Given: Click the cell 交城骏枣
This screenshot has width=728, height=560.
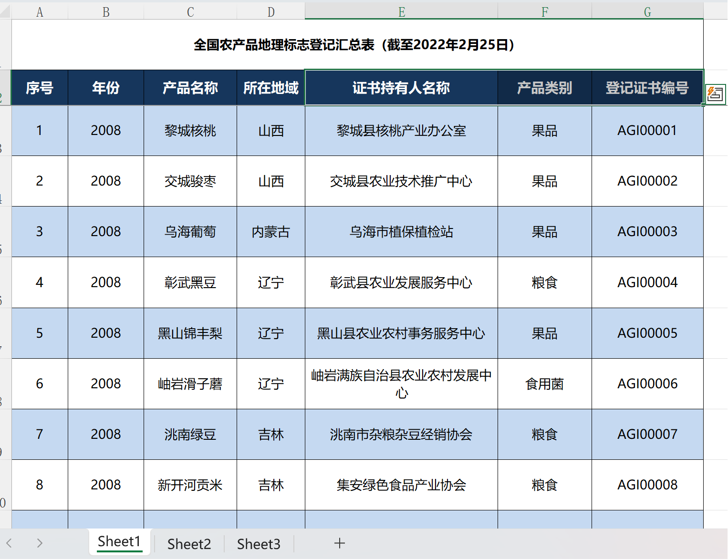Looking at the screenshot, I should tap(190, 181).
